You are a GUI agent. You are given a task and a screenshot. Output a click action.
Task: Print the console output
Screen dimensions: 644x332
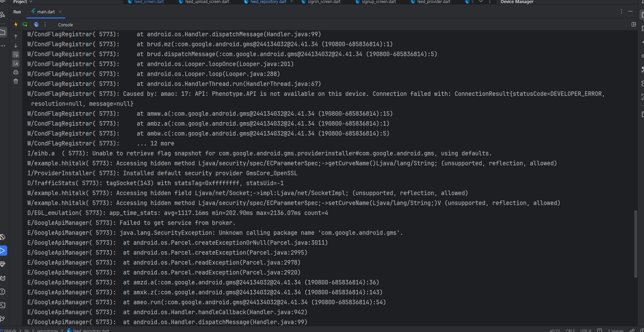coord(16,72)
